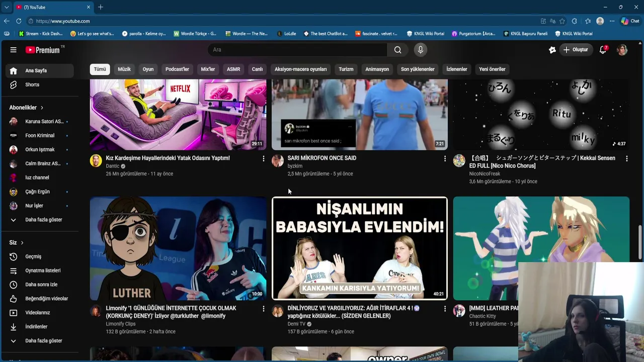Start voice search with microphone icon
Viewport: 644px width, 362px height.
(x=421, y=50)
